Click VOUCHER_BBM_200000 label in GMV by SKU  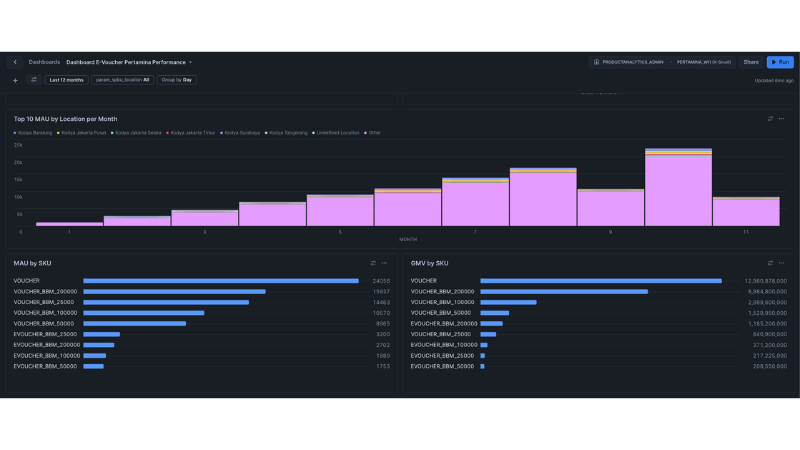[442, 292]
